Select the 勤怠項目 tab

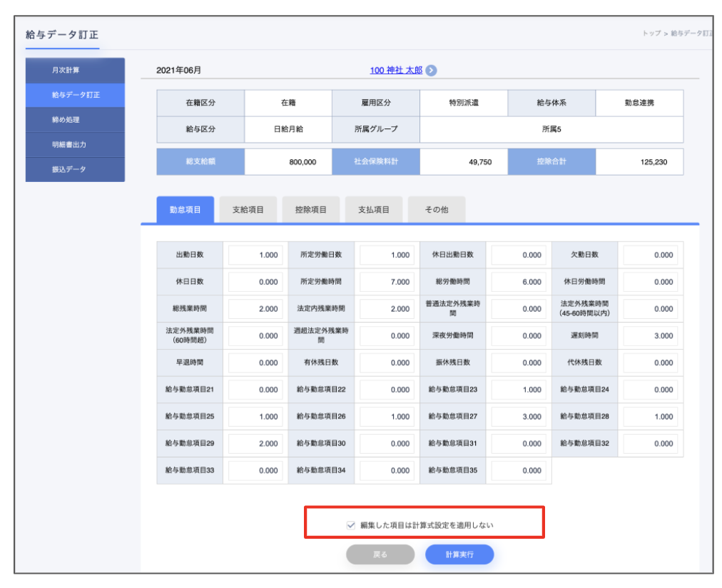pyautogui.click(x=185, y=210)
